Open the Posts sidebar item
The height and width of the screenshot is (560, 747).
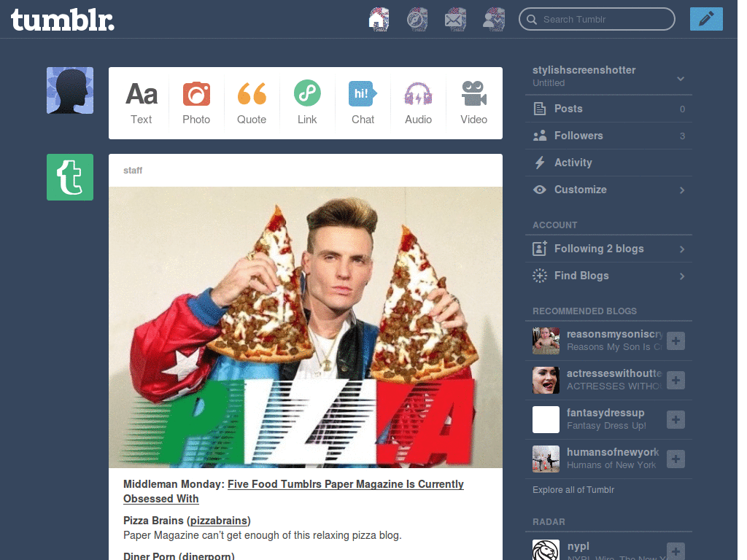(608, 109)
